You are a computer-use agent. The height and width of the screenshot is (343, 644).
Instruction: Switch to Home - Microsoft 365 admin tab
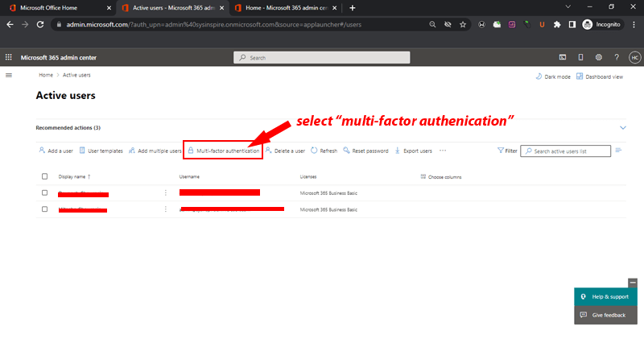287,8
